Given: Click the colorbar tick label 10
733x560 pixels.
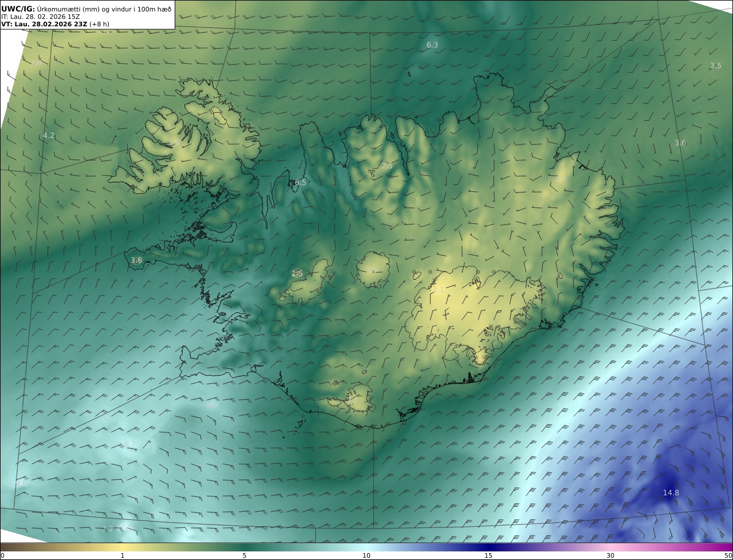Looking at the screenshot, I should 366,555.
